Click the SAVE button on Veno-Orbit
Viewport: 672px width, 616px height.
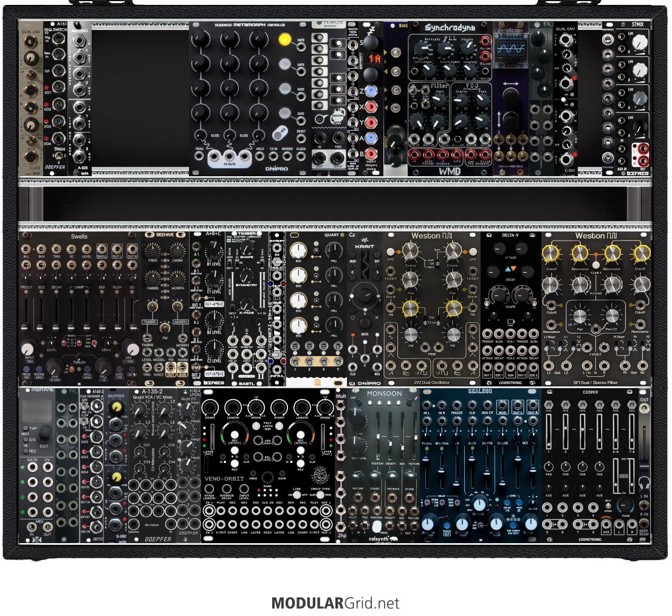point(282,473)
